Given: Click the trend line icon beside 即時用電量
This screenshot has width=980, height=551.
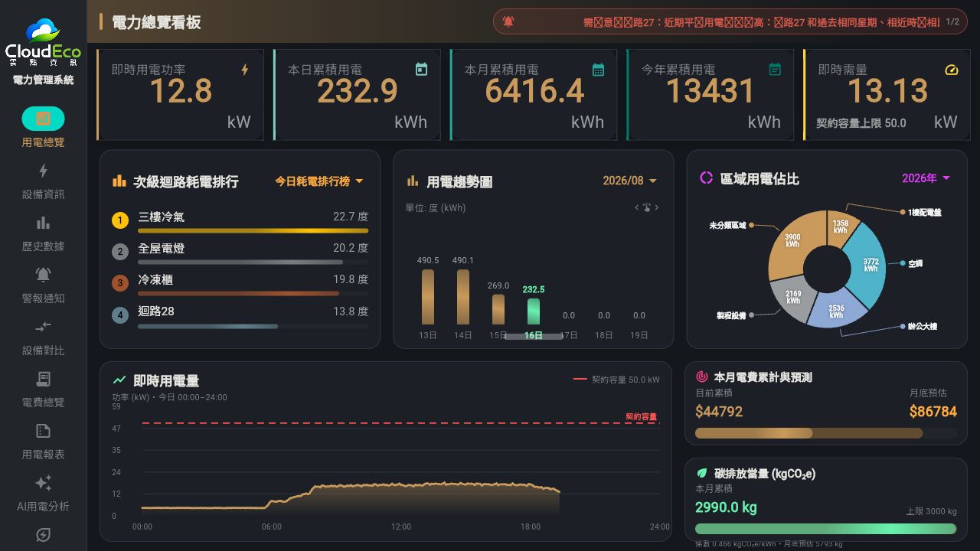Looking at the screenshot, I should (x=119, y=380).
